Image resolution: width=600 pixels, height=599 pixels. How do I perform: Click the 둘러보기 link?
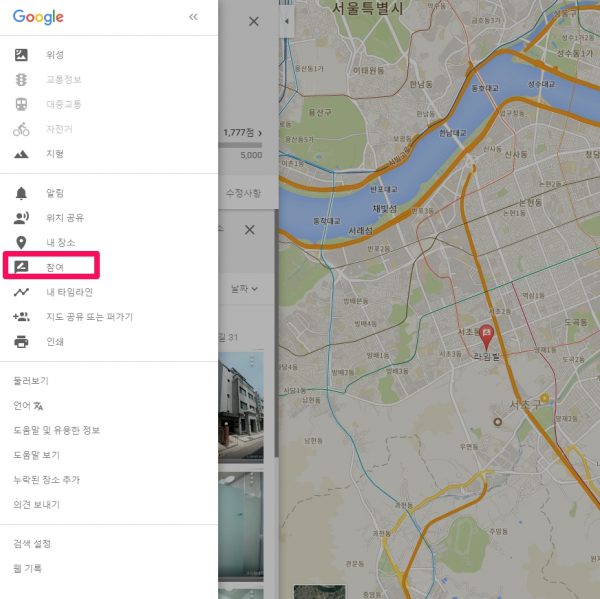point(31,381)
